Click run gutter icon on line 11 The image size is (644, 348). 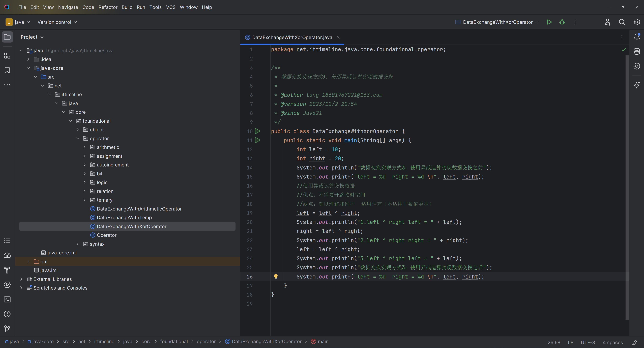(x=257, y=140)
